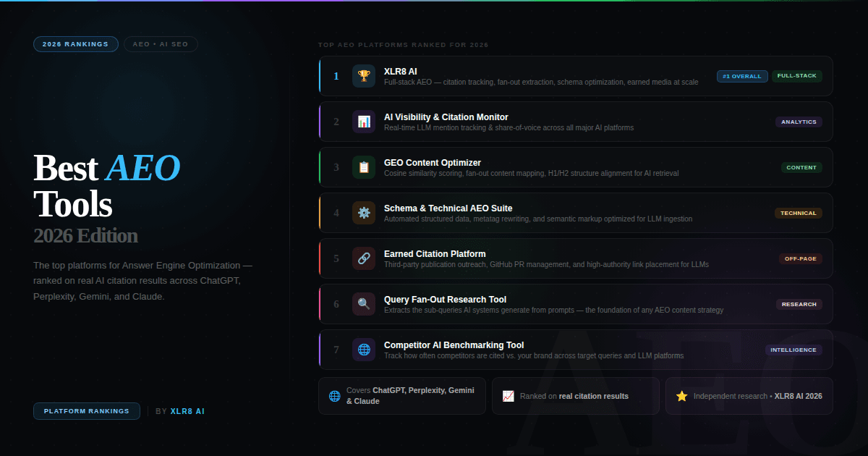This screenshot has width=868, height=456.
Task: Open Schema & Technical AEO Suite title
Action: click(448, 208)
